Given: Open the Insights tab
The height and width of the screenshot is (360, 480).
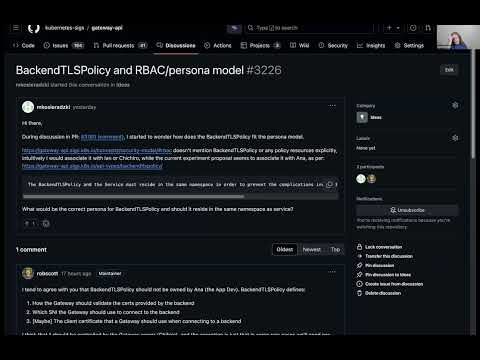Looking at the screenshot, I should [371, 45].
